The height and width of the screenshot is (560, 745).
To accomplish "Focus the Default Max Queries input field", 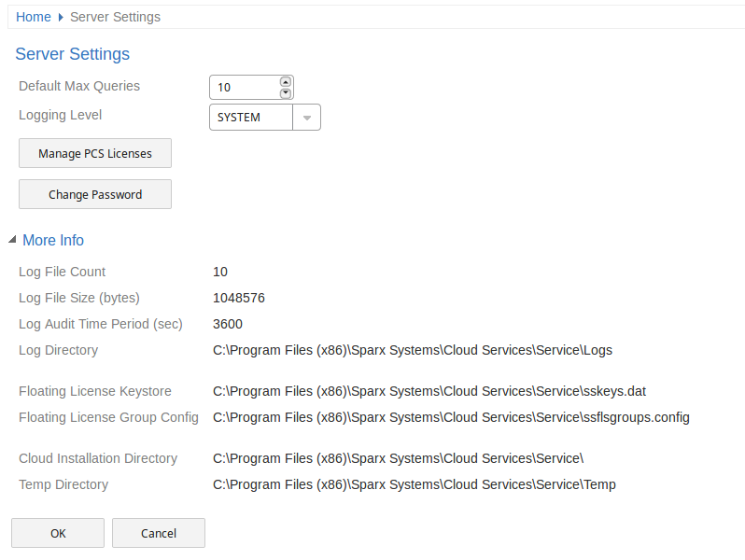I will tap(245, 88).
